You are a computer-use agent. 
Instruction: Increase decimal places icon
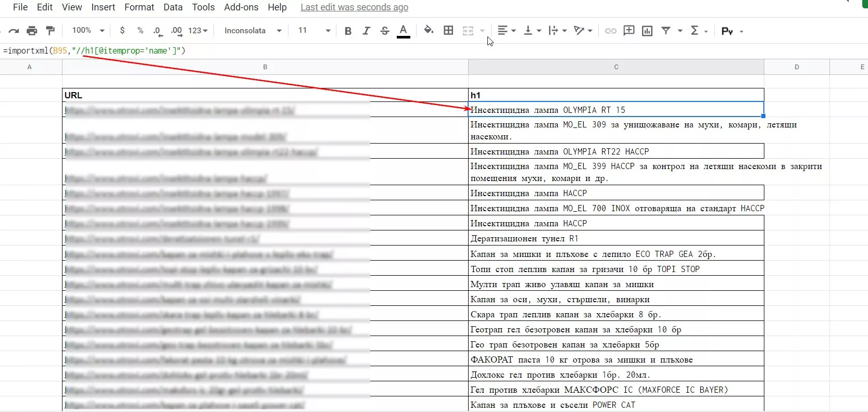[x=177, y=31]
